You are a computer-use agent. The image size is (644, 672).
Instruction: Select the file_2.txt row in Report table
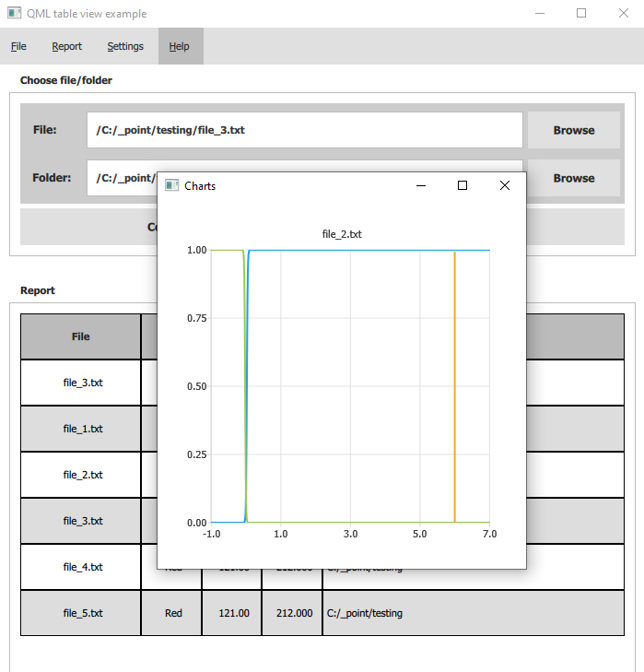[x=81, y=475]
